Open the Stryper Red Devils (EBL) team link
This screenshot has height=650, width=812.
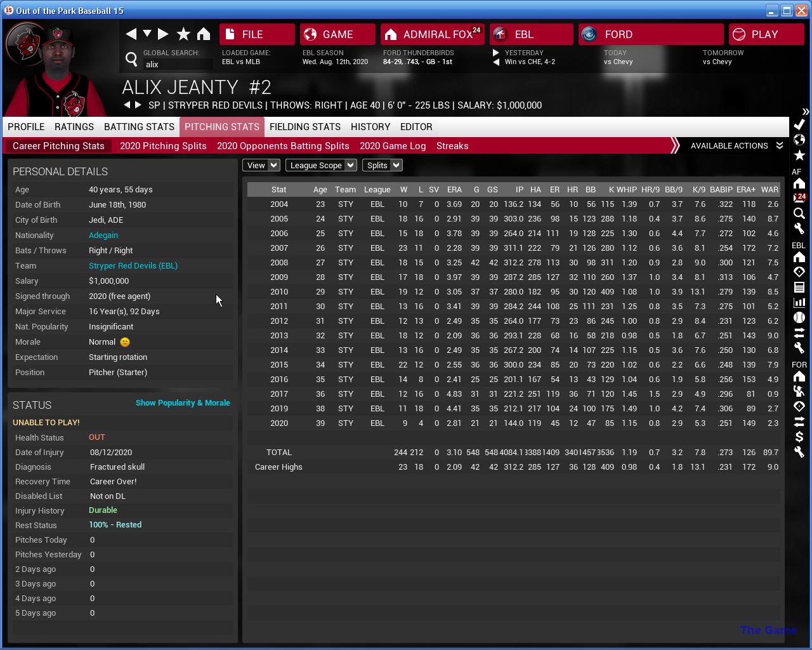pos(133,265)
